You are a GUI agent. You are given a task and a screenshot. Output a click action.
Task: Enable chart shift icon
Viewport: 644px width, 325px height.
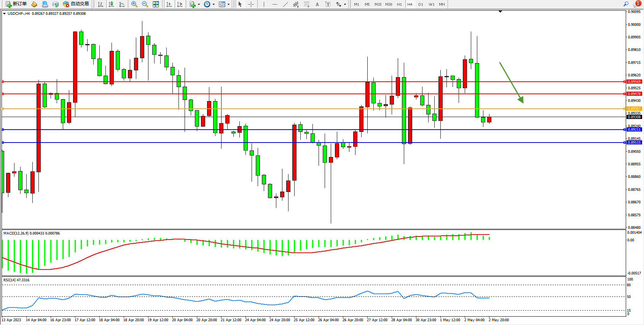tap(180, 4)
